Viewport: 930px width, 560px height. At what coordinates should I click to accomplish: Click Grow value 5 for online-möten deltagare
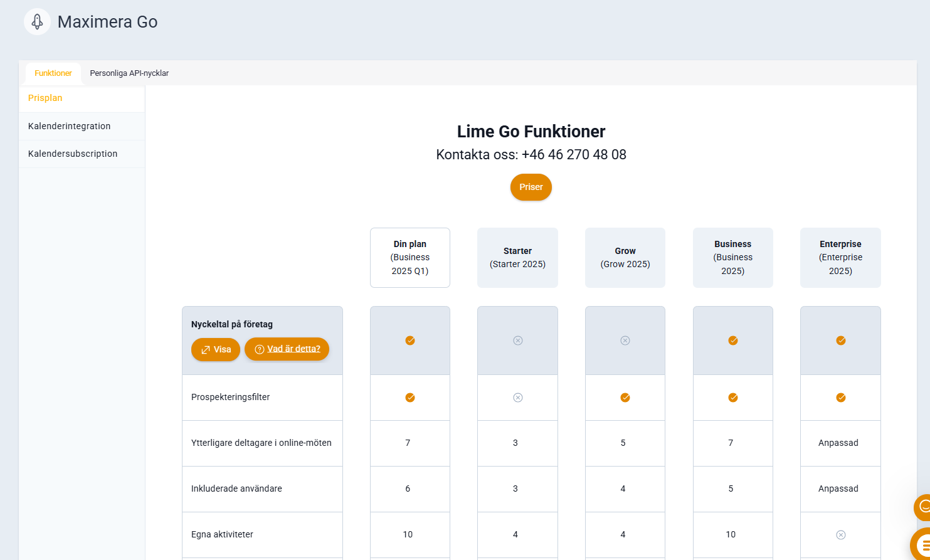(x=623, y=443)
